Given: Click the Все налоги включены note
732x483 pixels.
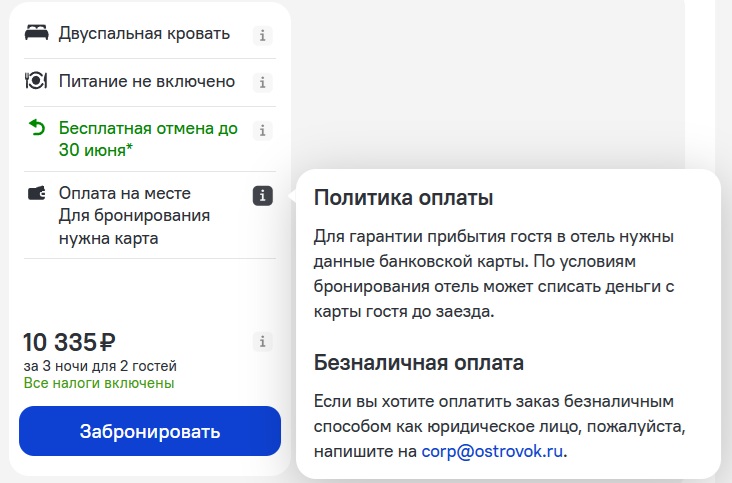Looking at the screenshot, I should [x=99, y=383].
